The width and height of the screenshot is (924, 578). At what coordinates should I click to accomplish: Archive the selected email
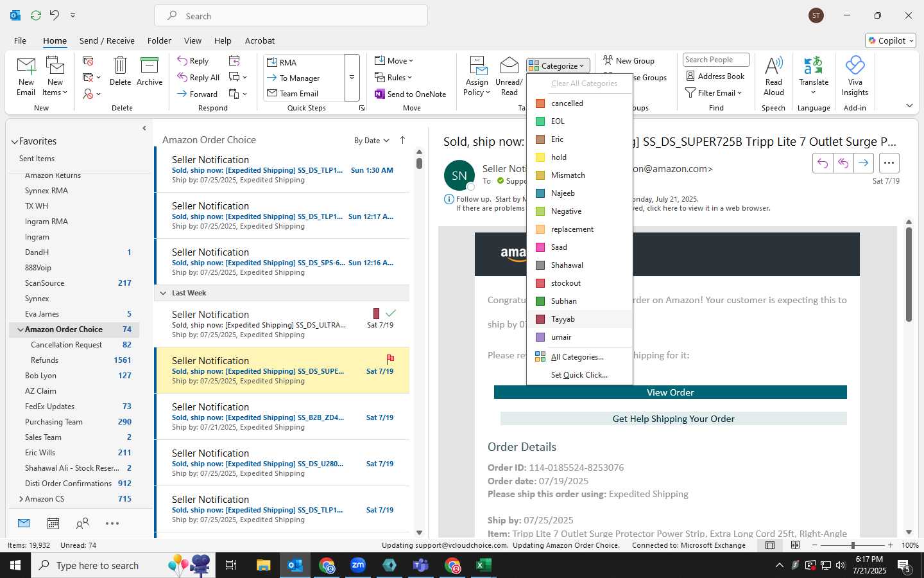(x=150, y=71)
